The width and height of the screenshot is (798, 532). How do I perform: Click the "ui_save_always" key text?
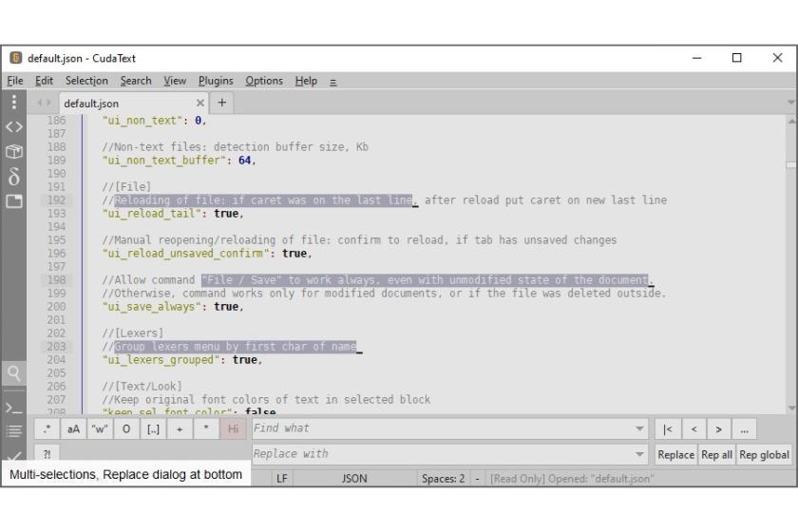coord(151,307)
